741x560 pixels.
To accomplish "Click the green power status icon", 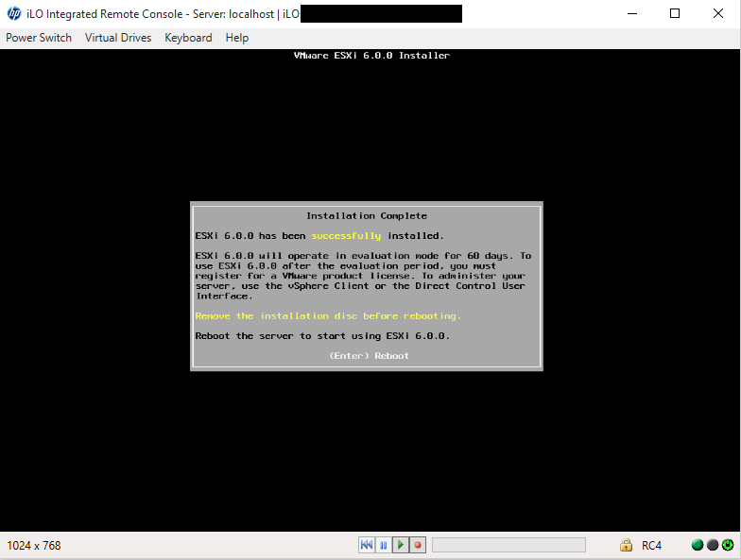I will (728, 545).
